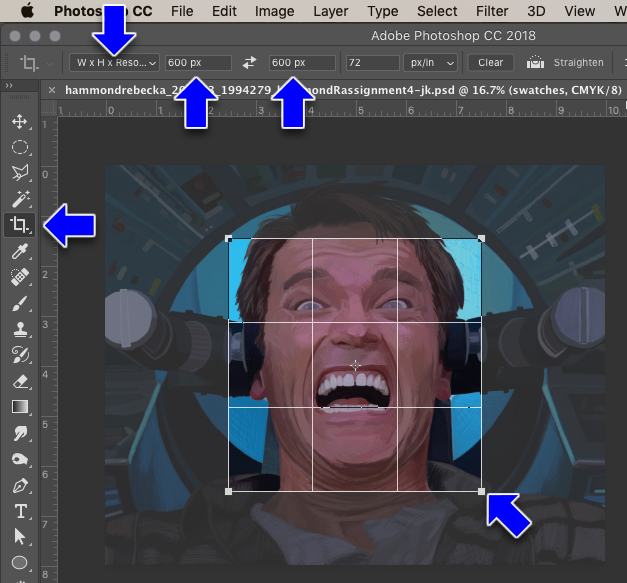The width and height of the screenshot is (627, 583).
Task: Select the Move tool
Action: tap(20, 122)
